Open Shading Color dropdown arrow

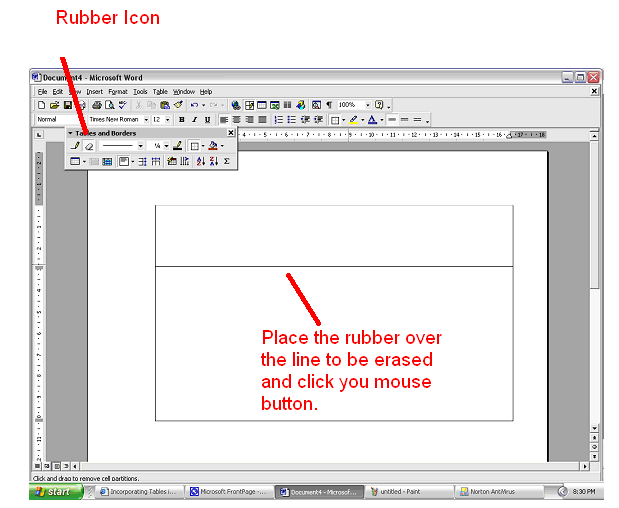click(x=223, y=146)
